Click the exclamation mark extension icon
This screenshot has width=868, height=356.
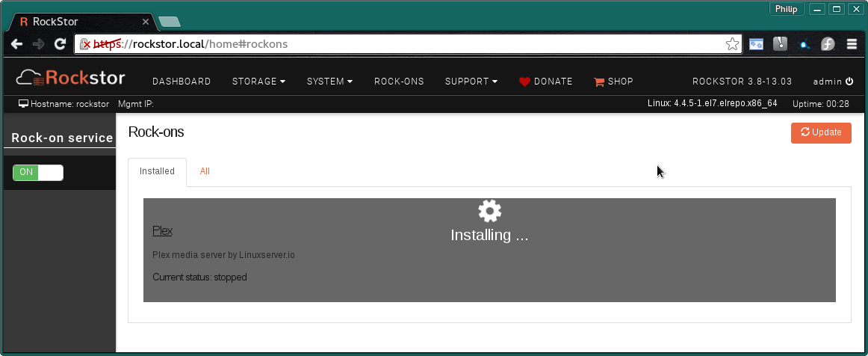pyautogui.click(x=780, y=44)
